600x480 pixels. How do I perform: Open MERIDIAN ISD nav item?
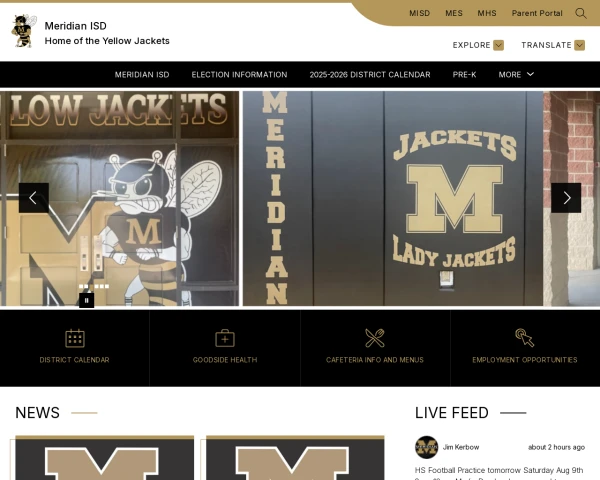coord(142,75)
